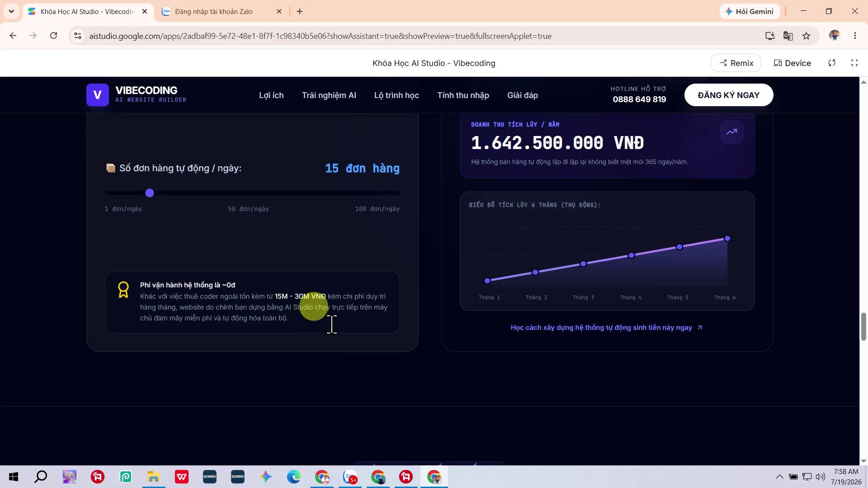This screenshot has height=488, width=868.
Task: Click the revenue trend arrow icon
Action: click(x=732, y=132)
